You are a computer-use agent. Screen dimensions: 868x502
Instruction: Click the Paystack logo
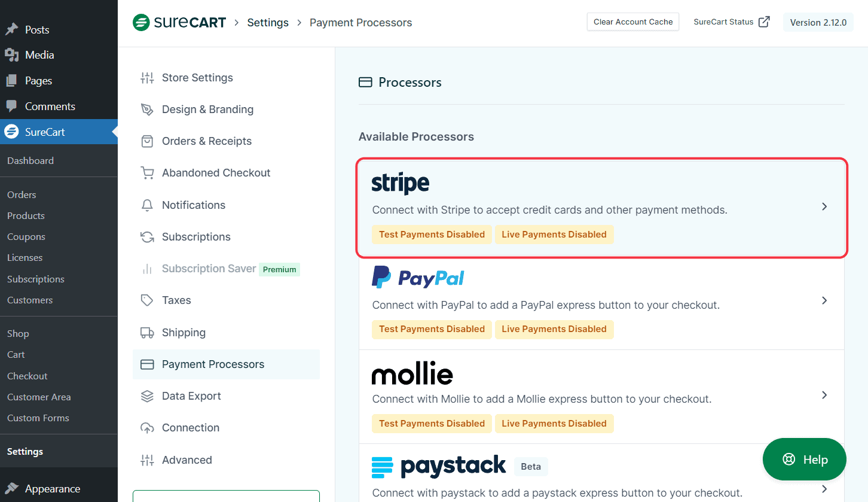(x=439, y=467)
